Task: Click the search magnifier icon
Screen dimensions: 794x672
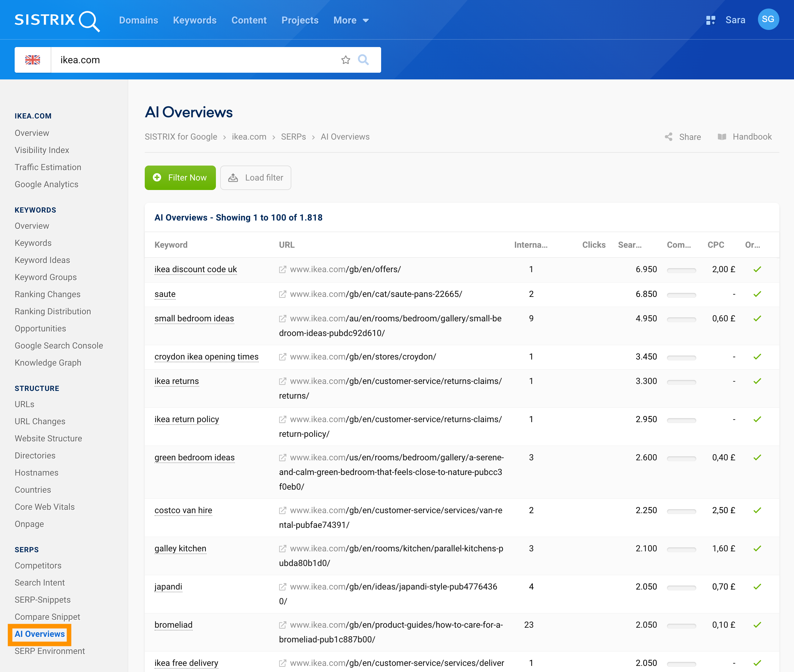Action: click(x=363, y=60)
